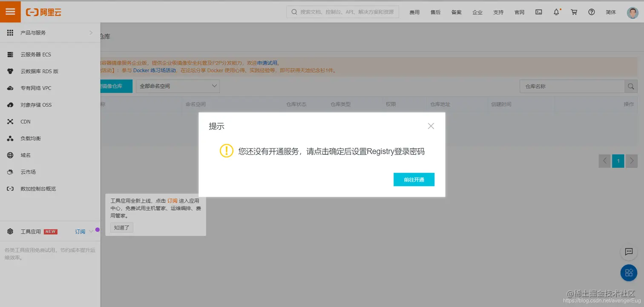Viewport: 644px width, 307px height.
Task: Open the hamburger navigation menu top left
Action: tap(10, 11)
